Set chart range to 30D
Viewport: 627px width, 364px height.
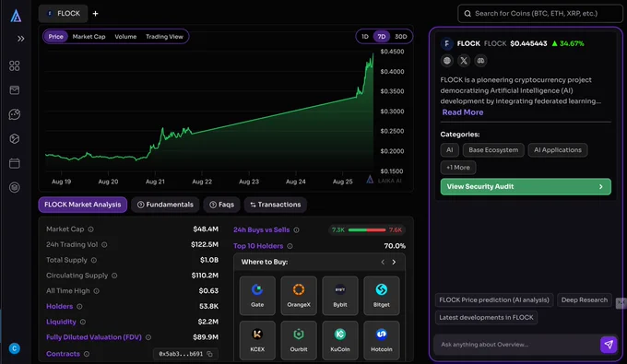[401, 37]
